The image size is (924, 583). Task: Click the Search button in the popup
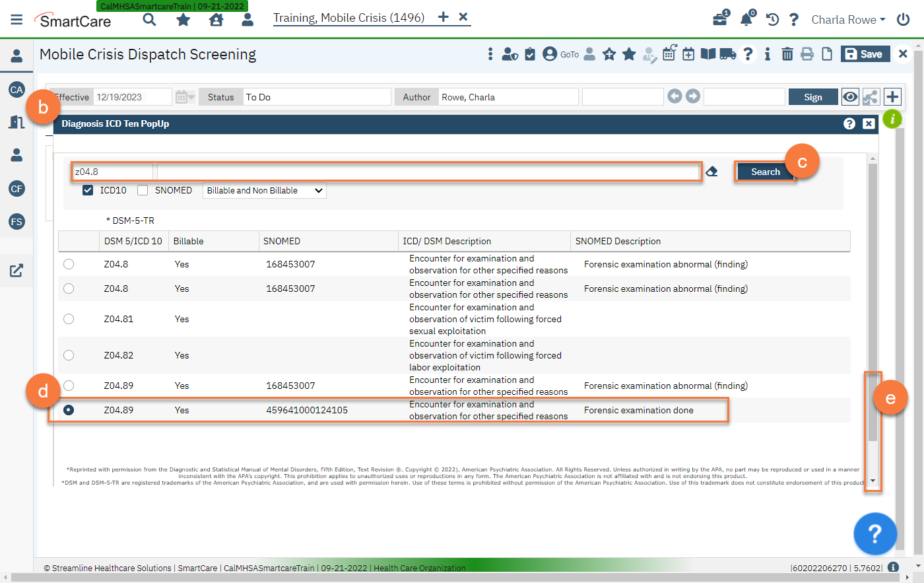tap(765, 171)
